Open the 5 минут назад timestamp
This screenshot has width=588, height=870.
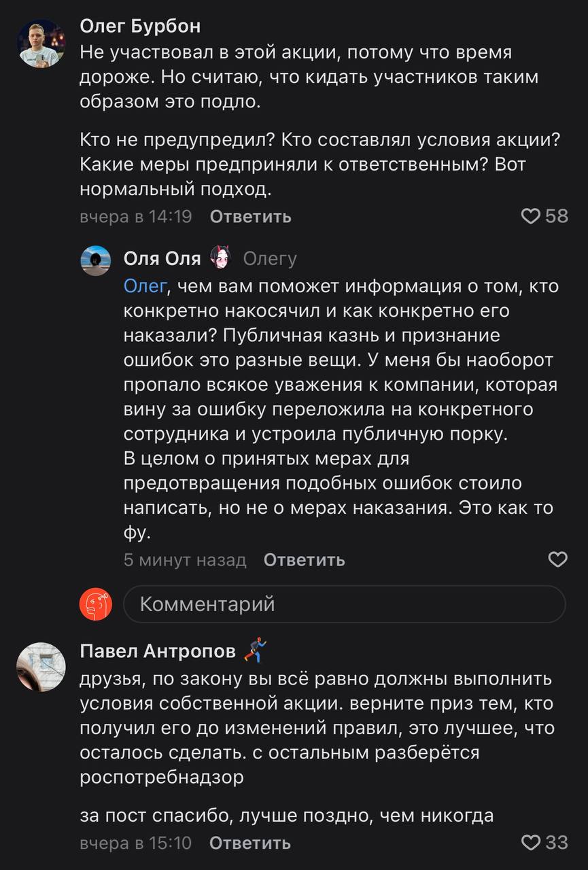[185, 560]
